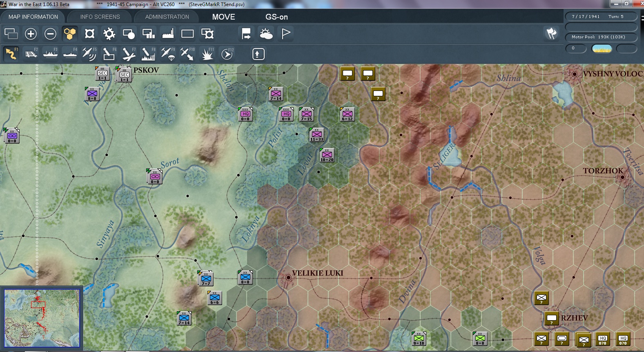Click the MOVE mode label

[223, 17]
